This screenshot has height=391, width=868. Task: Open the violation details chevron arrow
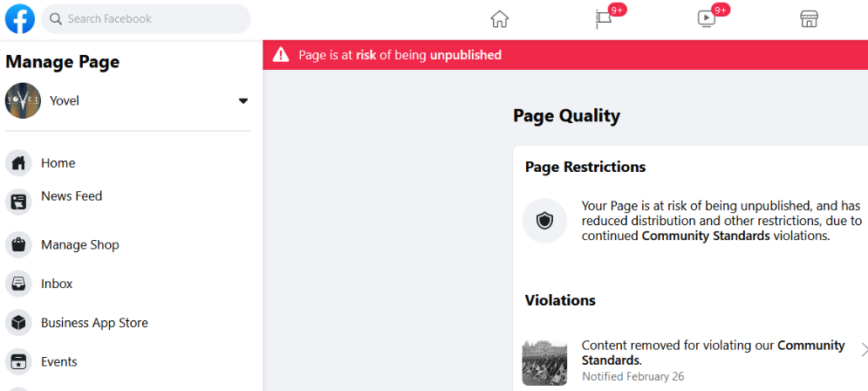864,349
